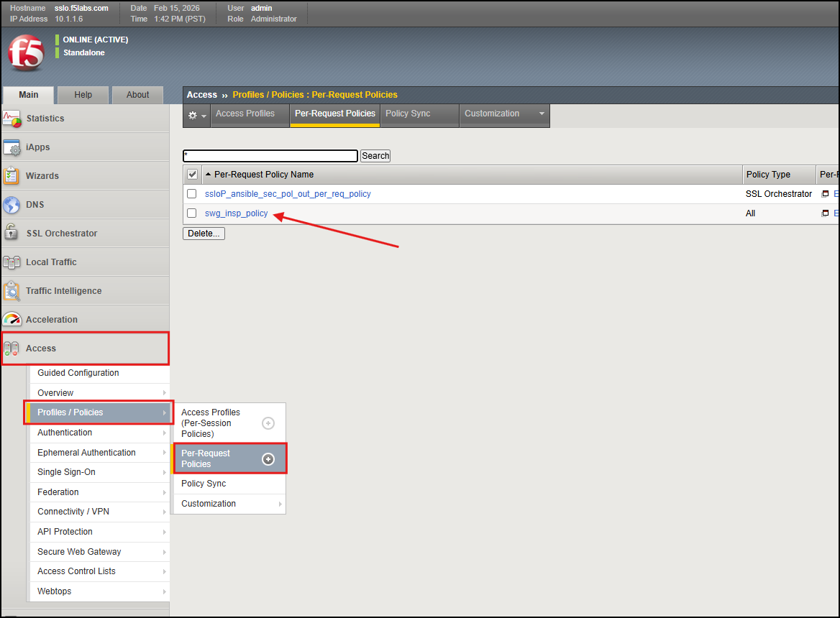
Task: Check the ssloP_ansible_sec_pol_out_per_req_policy row checkbox
Action: click(192, 194)
